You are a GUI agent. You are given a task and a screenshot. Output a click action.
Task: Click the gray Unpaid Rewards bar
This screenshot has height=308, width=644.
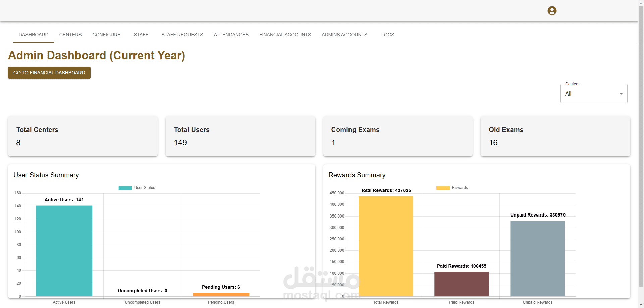point(537,258)
